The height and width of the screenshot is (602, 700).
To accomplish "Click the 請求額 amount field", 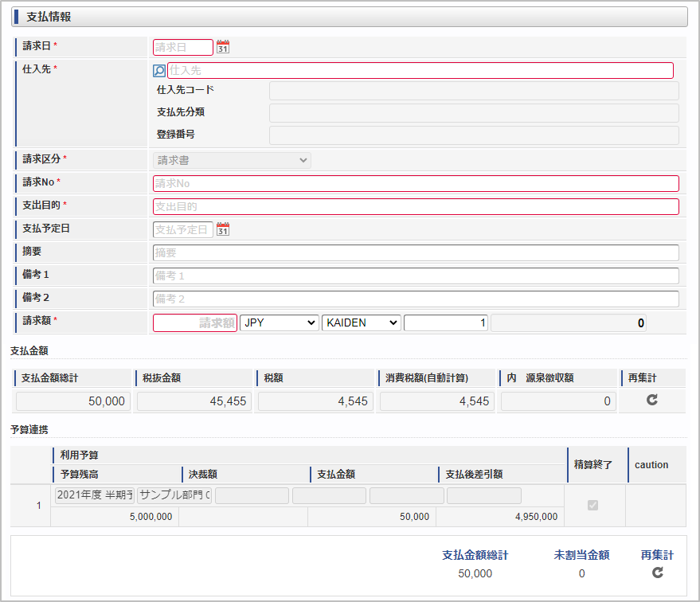I will pyautogui.click(x=195, y=322).
